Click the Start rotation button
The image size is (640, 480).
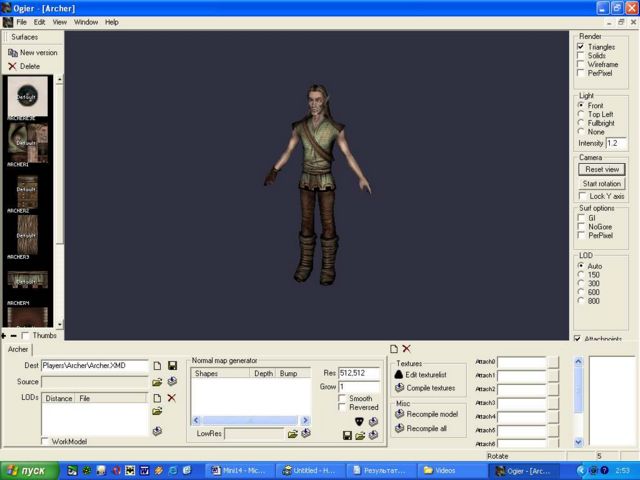602,184
